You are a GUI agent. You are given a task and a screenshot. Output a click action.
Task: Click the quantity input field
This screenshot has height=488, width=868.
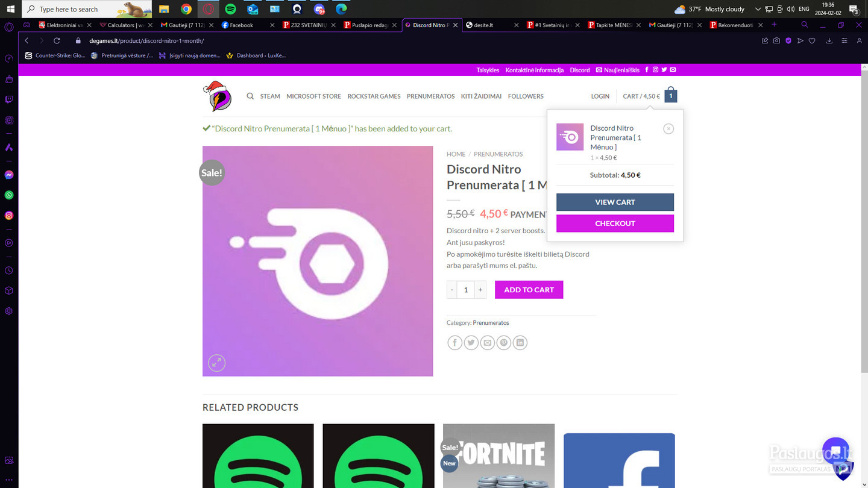click(x=466, y=290)
